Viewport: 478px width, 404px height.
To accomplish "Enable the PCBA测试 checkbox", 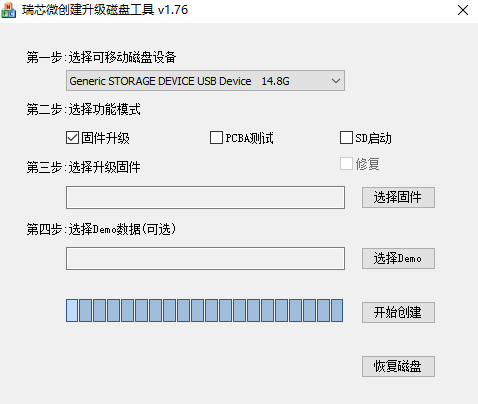I will [216, 137].
